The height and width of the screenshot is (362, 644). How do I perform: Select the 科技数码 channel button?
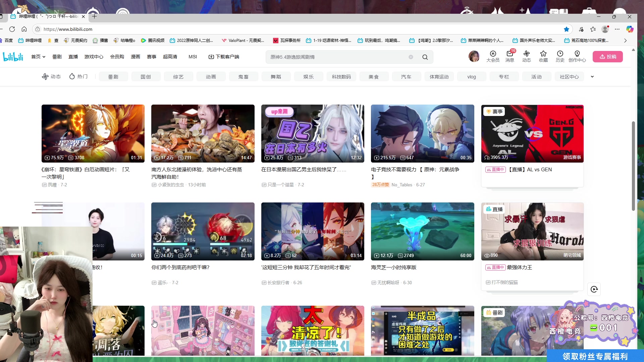(341, 77)
